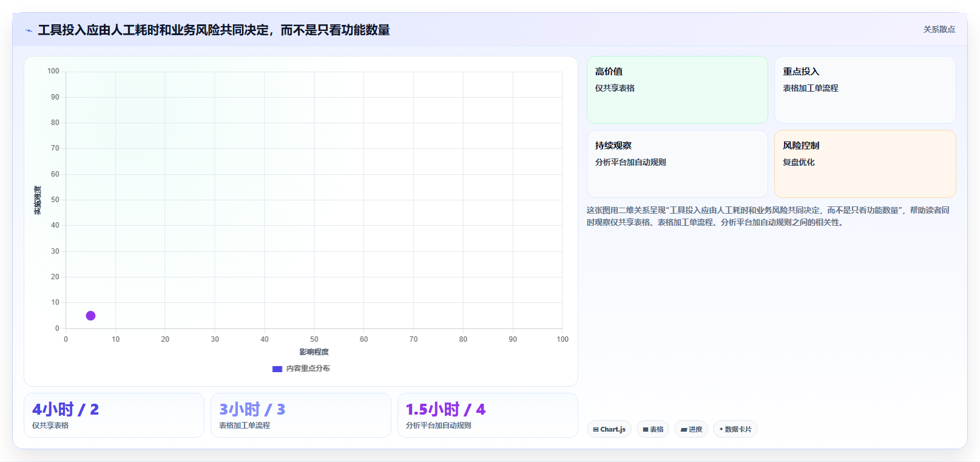
Task: Open the 重点投入 表格加工单流程 card
Action: click(865, 90)
